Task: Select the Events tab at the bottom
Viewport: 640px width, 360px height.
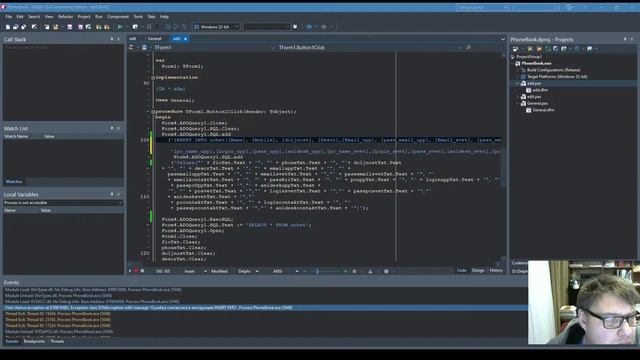Action: coord(12,341)
